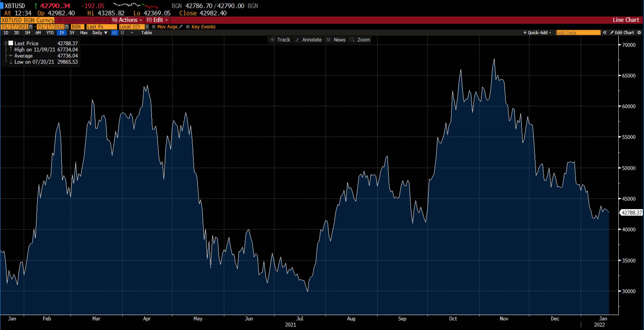Switch to candlestick chart icon
Viewport: 644px width, 330px height.
[122, 33]
